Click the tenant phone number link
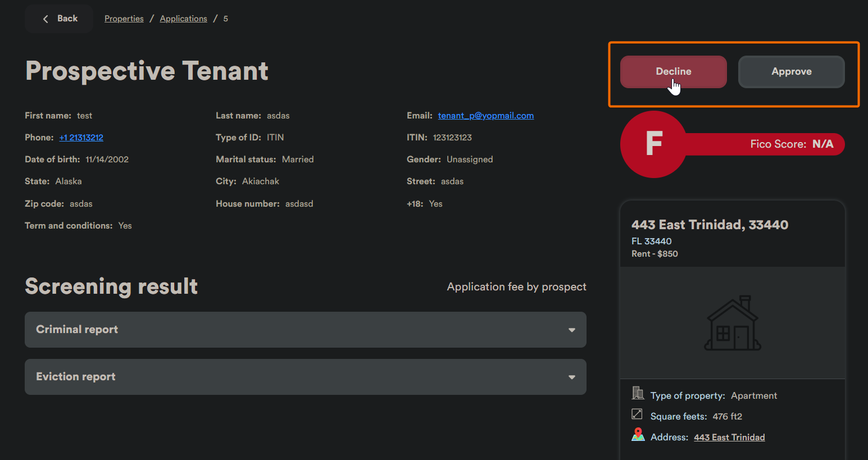The image size is (868, 460). coord(81,138)
